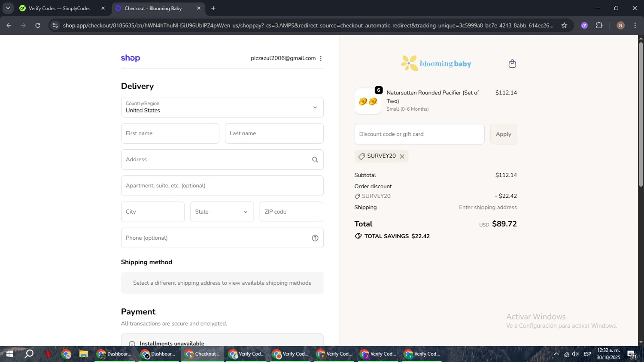
Task: Focus the First name field
Action: (x=170, y=133)
